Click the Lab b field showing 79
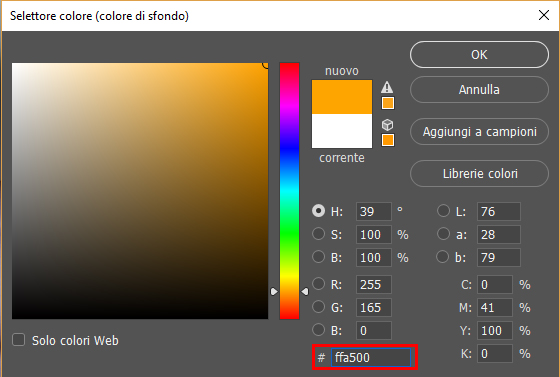 (x=499, y=257)
